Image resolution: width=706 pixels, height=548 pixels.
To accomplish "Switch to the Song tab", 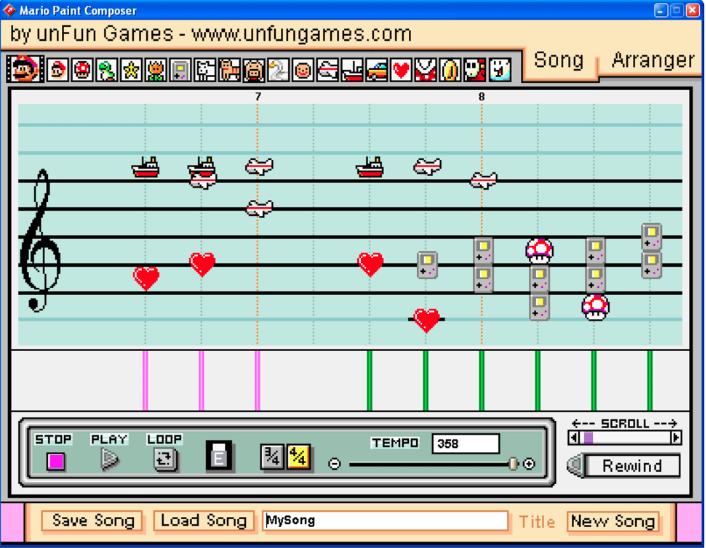I will tap(558, 60).
